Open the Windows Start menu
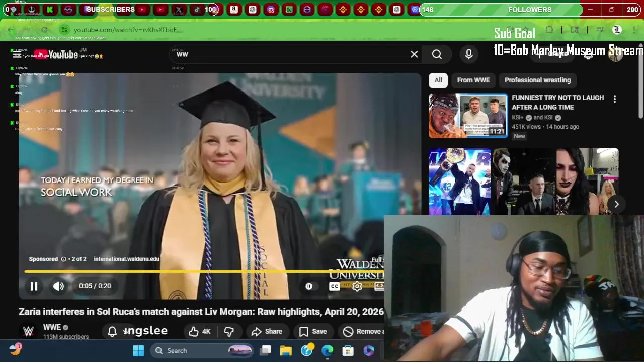This screenshot has width=644, height=362. coord(138,350)
